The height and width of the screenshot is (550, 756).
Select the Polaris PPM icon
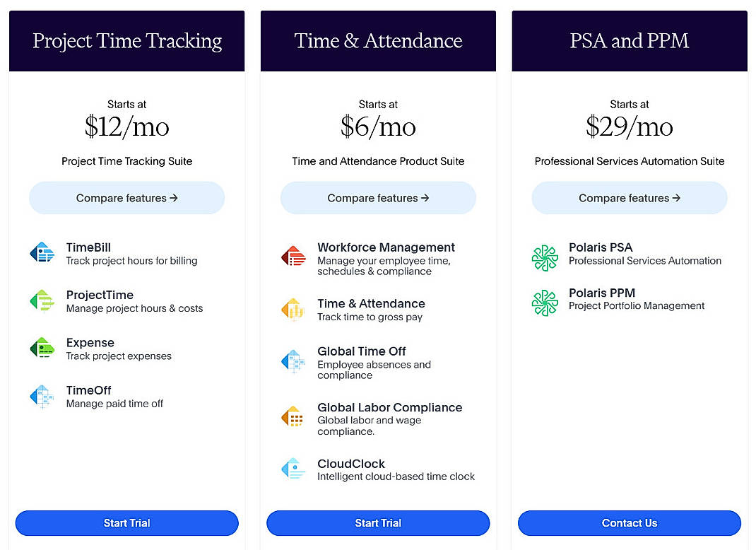click(545, 303)
